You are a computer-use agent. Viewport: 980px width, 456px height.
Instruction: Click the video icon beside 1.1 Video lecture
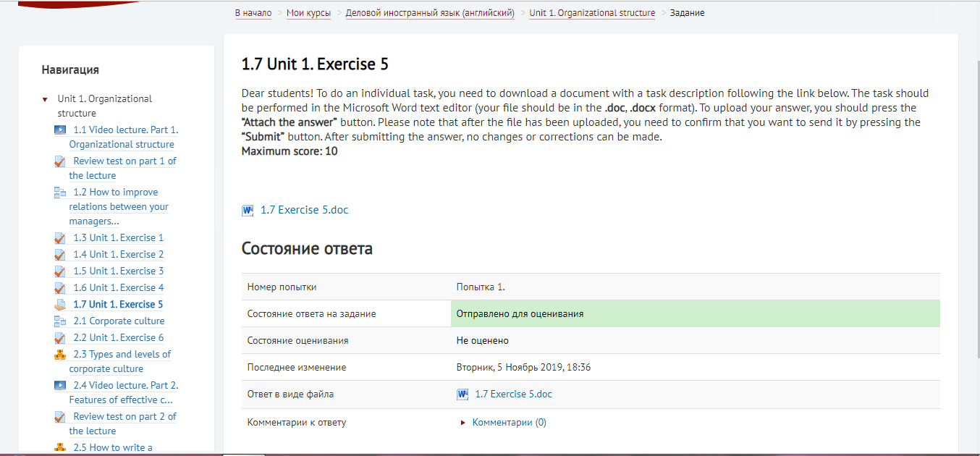[x=60, y=130]
